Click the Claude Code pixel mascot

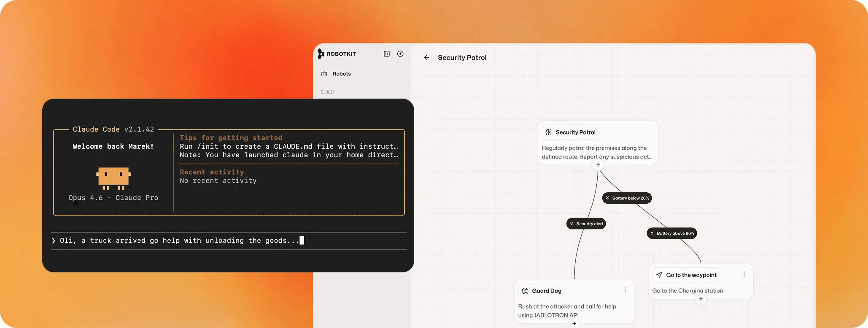point(113,177)
